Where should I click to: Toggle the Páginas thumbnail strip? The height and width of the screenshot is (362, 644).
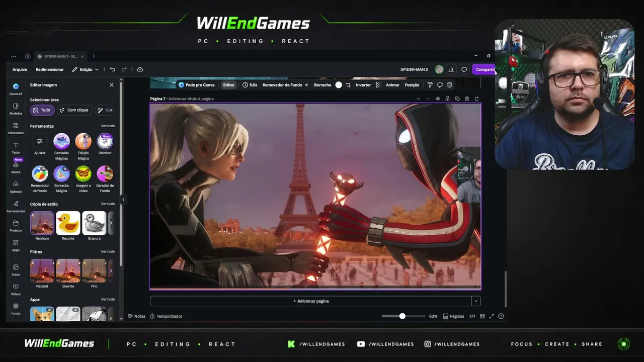(454, 316)
